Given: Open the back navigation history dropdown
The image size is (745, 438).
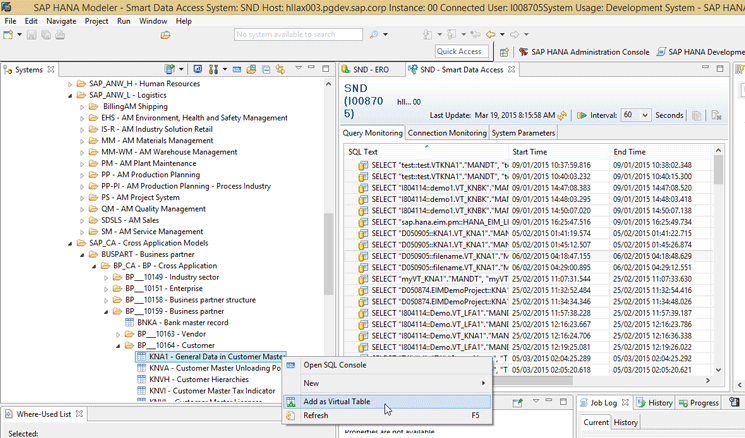Looking at the screenshot, I should point(502,34).
